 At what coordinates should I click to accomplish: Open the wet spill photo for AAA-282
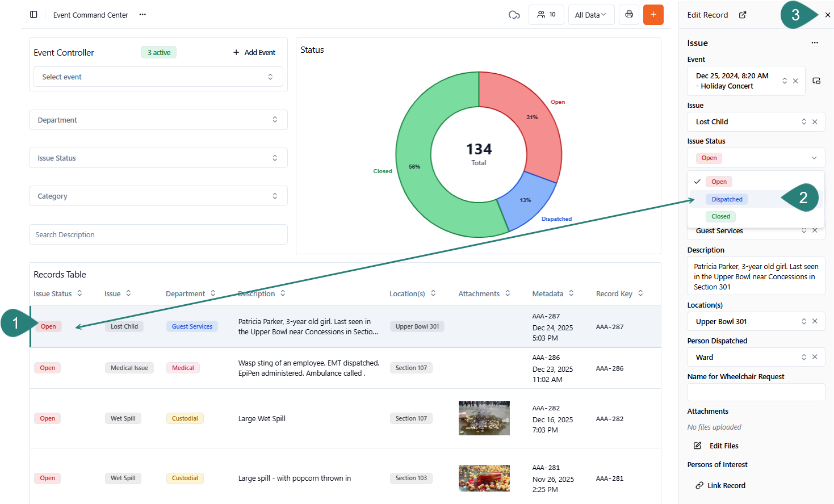484,418
